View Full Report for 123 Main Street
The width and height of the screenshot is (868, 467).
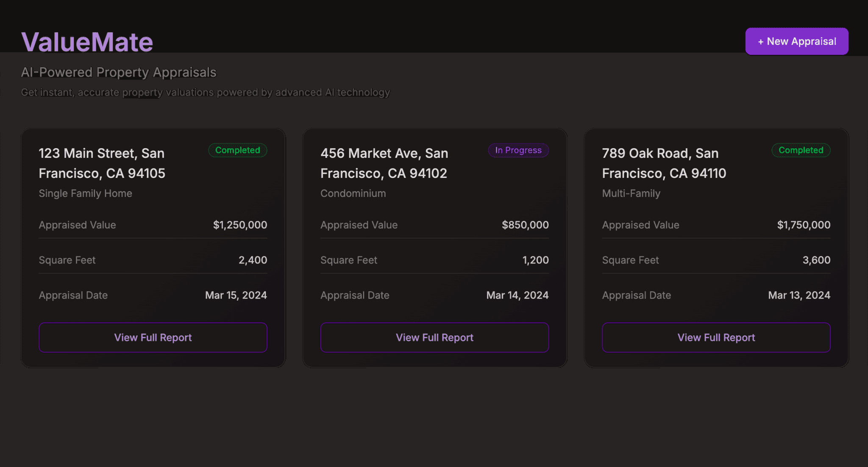pyautogui.click(x=153, y=337)
